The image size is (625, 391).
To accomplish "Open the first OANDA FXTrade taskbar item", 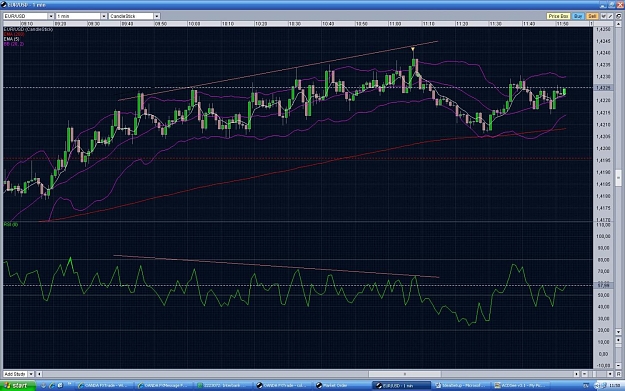I will (104, 385).
